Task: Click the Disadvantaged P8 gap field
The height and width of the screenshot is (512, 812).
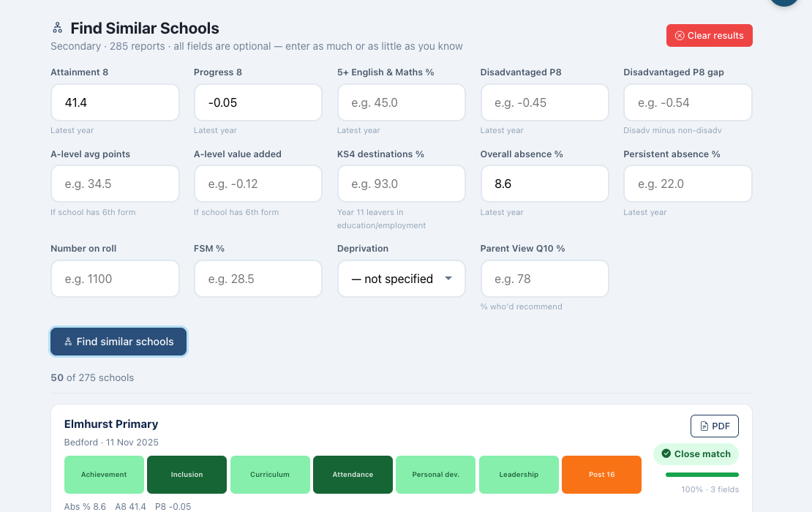Action: pyautogui.click(x=688, y=102)
